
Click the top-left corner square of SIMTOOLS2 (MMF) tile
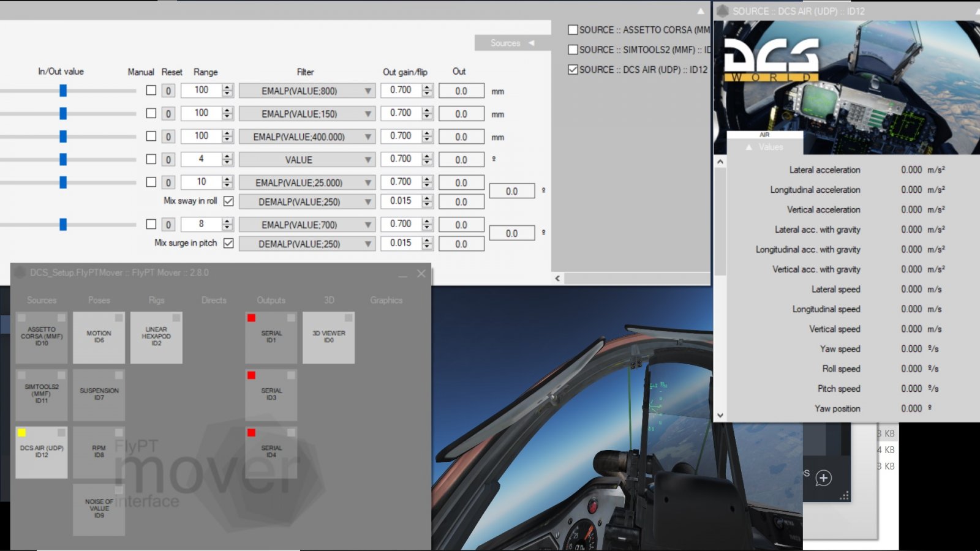(21, 375)
